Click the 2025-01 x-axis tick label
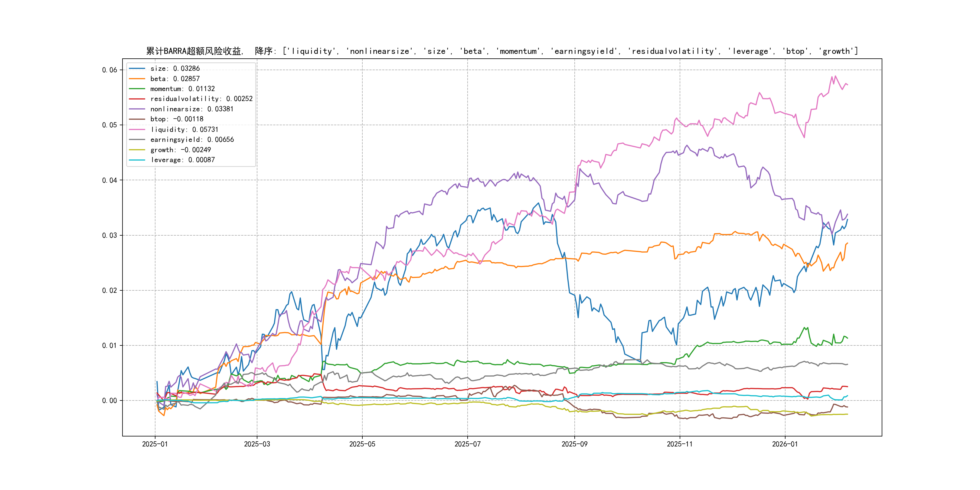Image resolution: width=980 pixels, height=490 pixels. tap(155, 444)
